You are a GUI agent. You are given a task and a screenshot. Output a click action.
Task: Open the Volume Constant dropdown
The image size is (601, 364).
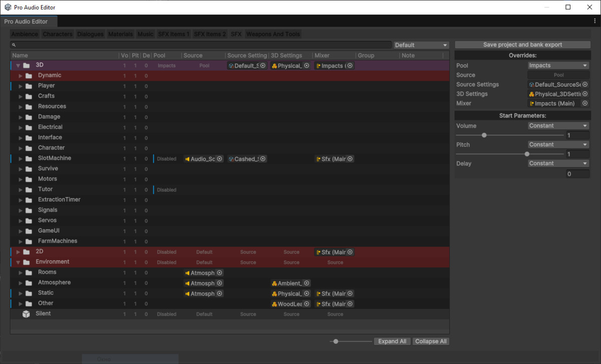(557, 126)
